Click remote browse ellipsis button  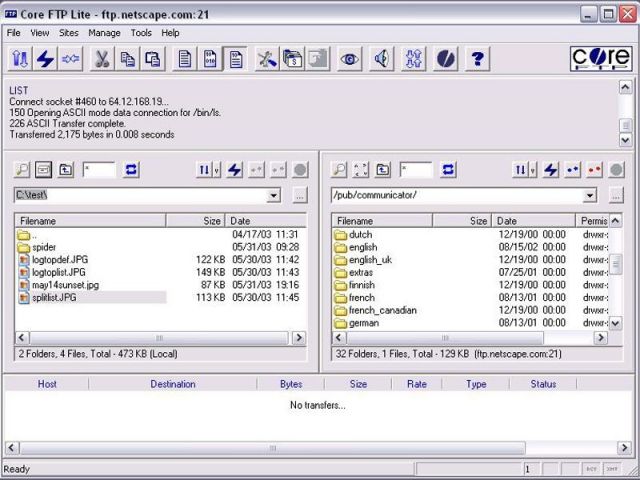[616, 196]
